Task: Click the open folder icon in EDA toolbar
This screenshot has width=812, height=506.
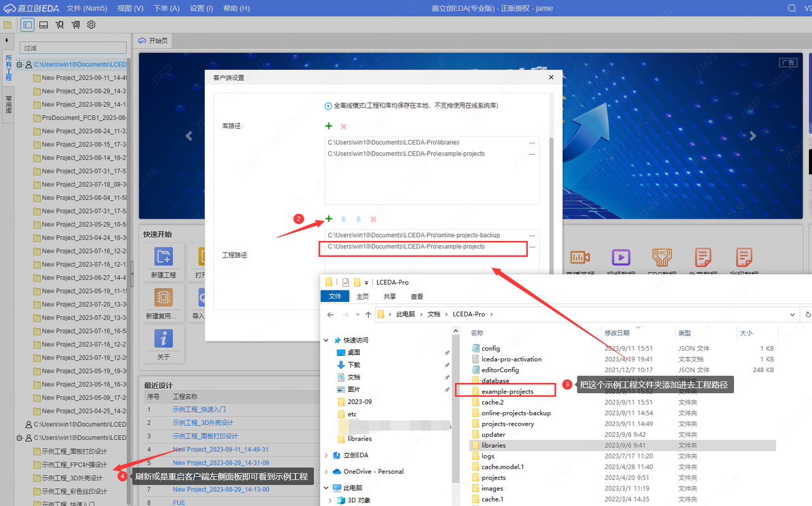Action: tap(8, 25)
